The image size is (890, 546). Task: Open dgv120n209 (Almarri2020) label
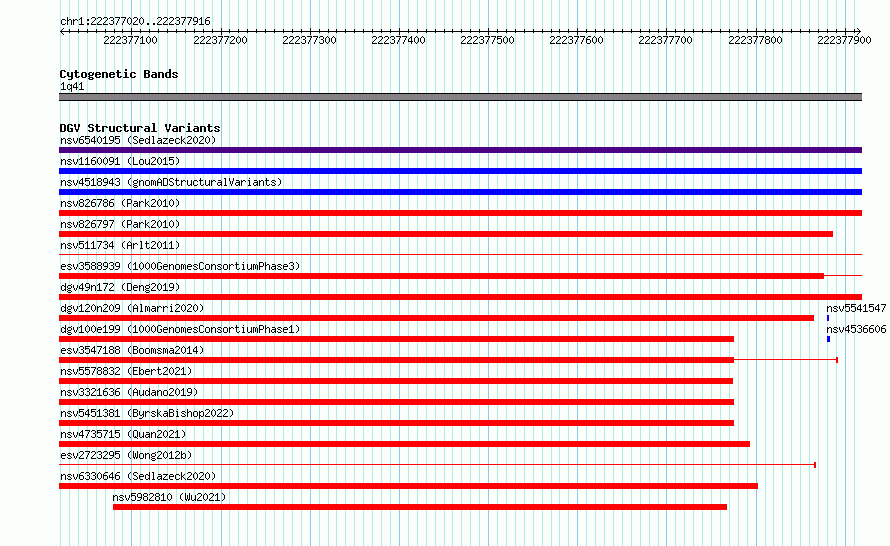(x=132, y=308)
